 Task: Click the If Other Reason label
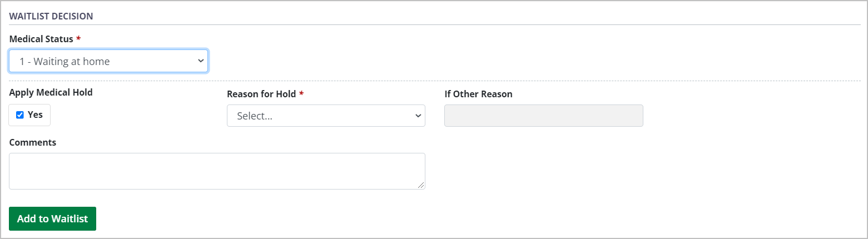(478, 94)
